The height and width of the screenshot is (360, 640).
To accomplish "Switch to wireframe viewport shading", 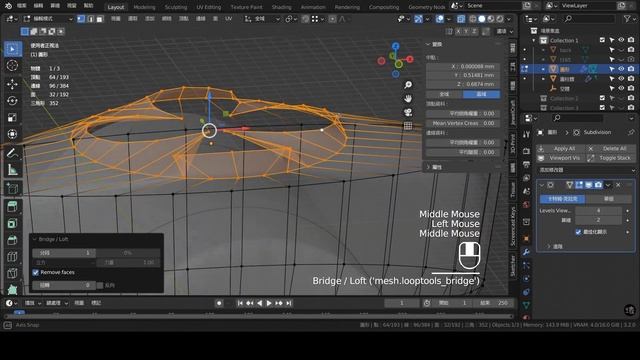I will [x=473, y=19].
